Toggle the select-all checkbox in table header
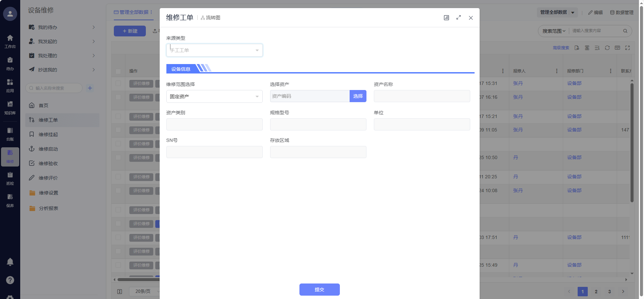644x299 pixels. coord(118,71)
